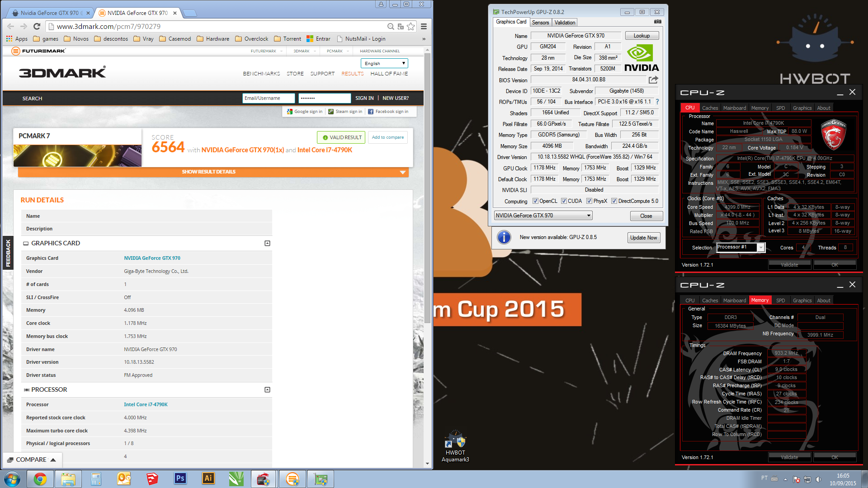Viewport: 868px width, 488px height.
Task: Click the Email/Username input field
Action: tap(269, 98)
